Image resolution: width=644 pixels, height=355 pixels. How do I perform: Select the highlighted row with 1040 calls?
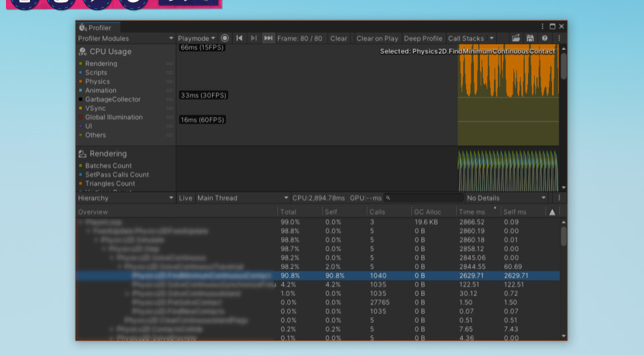[318, 276]
